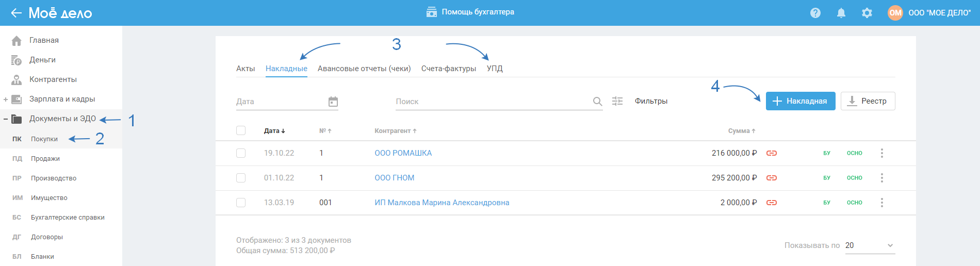The height and width of the screenshot is (266, 980).
Task: Open the rows-per-page dropdown showing 20
Action: [x=870, y=245]
